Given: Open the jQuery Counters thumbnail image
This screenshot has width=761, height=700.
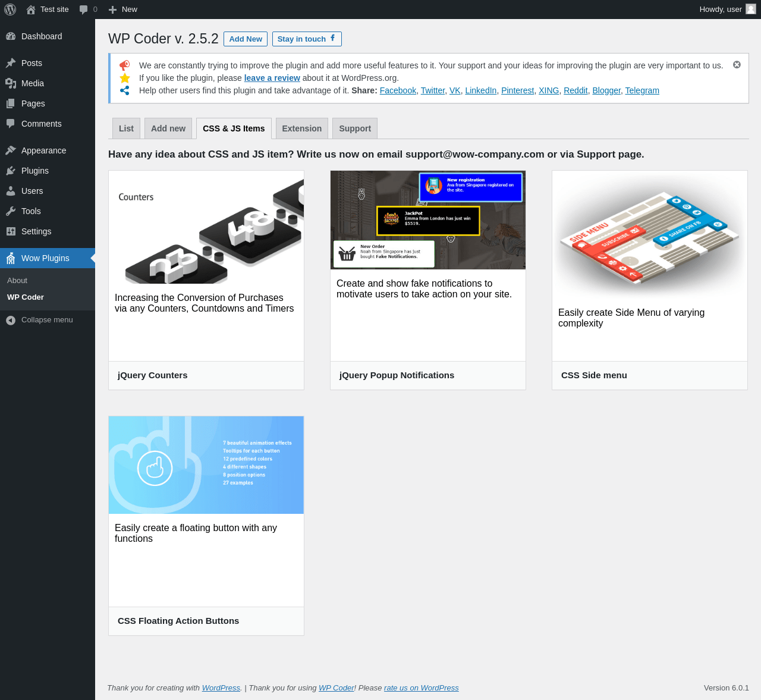Looking at the screenshot, I should click(206, 227).
